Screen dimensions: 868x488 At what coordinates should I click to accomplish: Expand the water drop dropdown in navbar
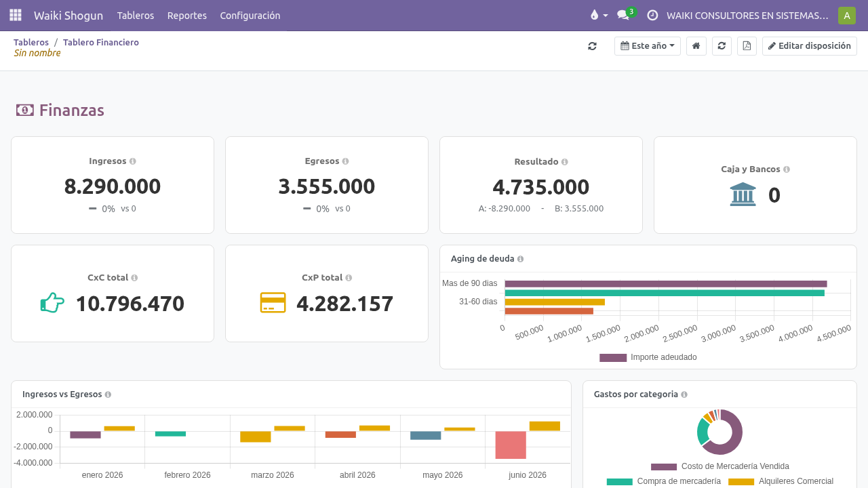(x=599, y=15)
